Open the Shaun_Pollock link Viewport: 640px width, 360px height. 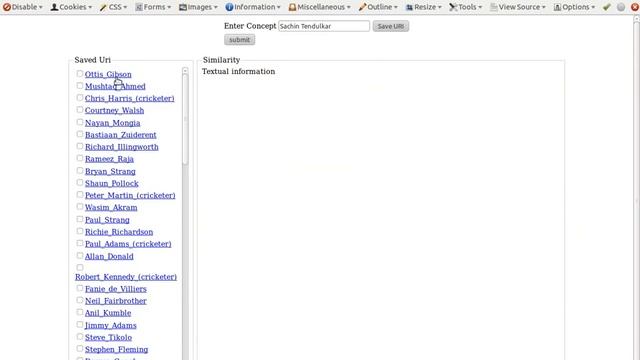(111, 184)
